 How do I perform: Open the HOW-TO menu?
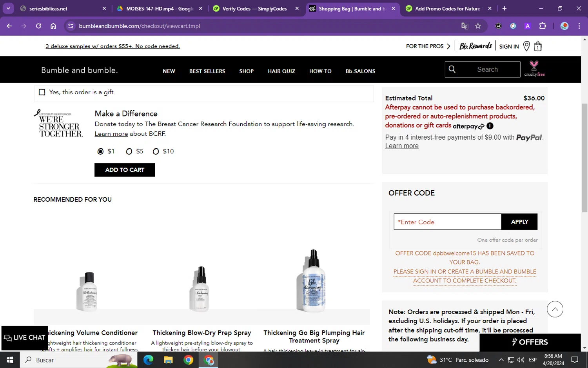coord(320,71)
